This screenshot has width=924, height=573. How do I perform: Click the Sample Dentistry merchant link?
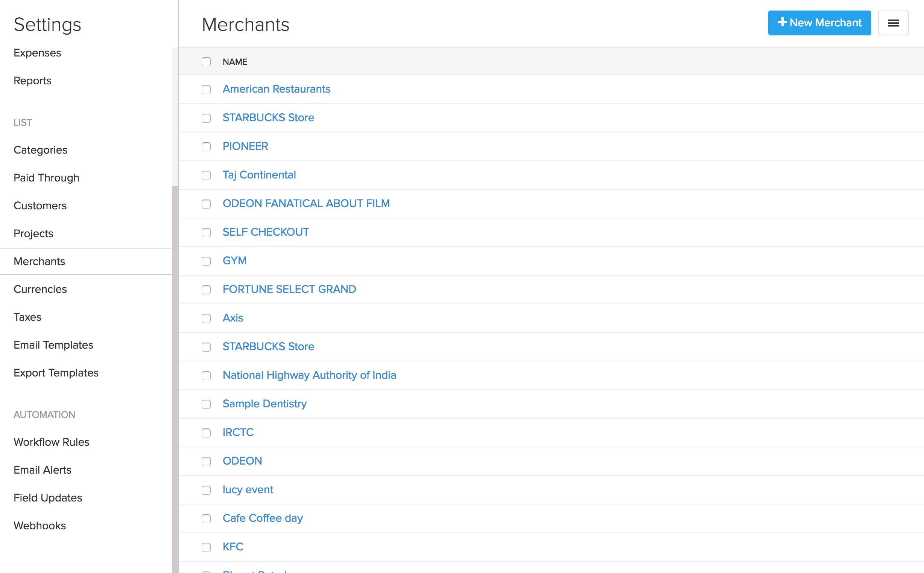[x=264, y=404]
